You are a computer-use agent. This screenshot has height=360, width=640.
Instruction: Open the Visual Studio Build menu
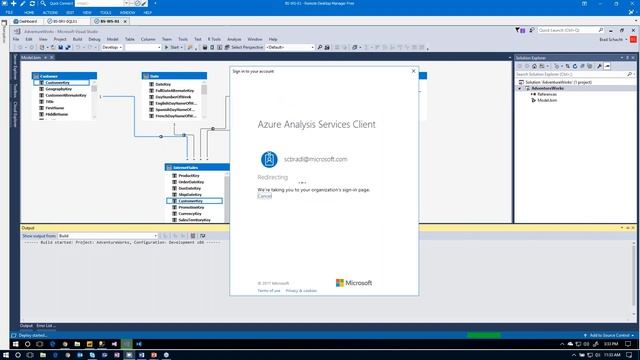click(78, 39)
